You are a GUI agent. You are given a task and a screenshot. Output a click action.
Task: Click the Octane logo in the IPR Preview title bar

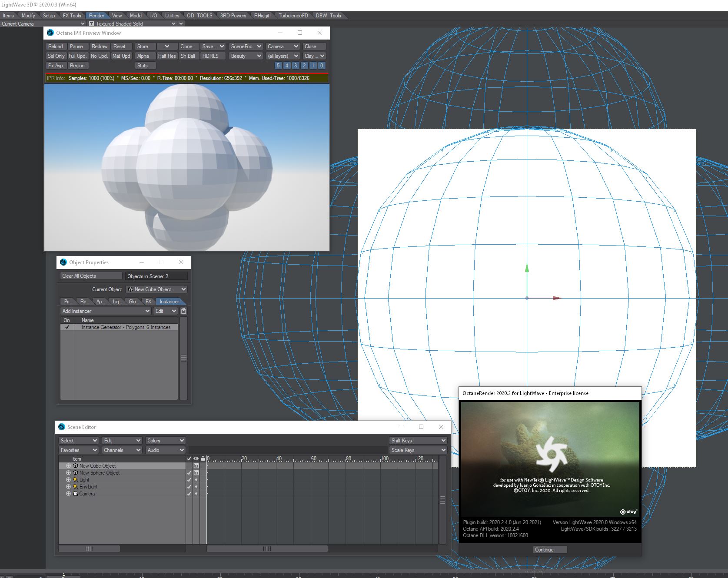pos(50,33)
